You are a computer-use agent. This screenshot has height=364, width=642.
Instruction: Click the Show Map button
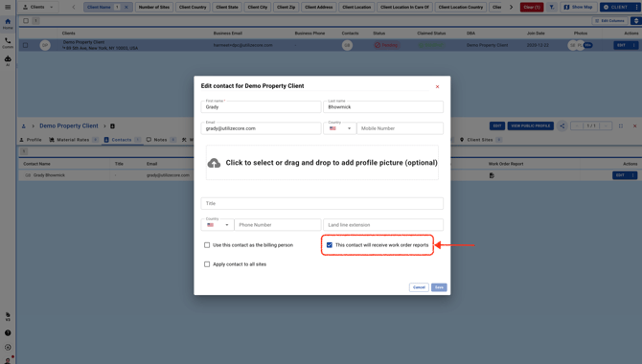pos(578,7)
